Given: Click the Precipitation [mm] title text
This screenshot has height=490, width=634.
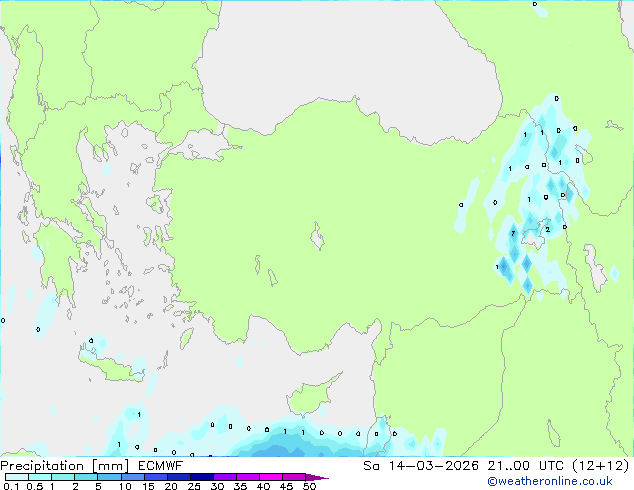Looking at the screenshot, I should coord(65,466).
